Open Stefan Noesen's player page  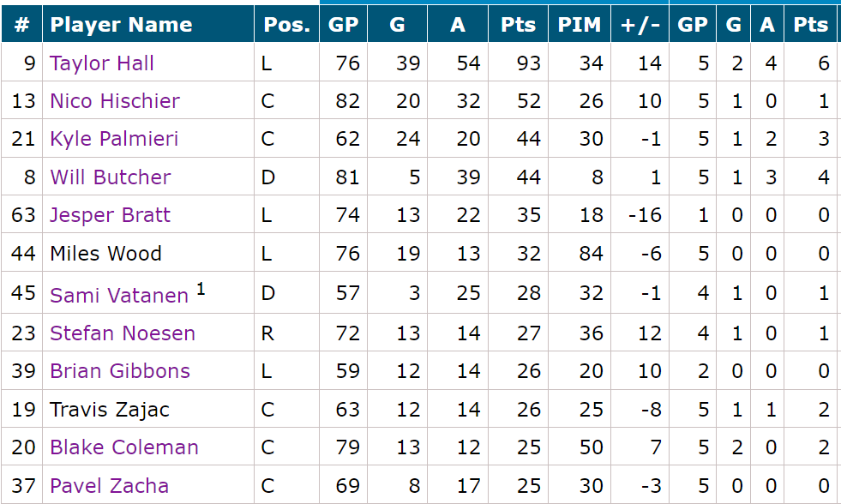tap(123, 333)
